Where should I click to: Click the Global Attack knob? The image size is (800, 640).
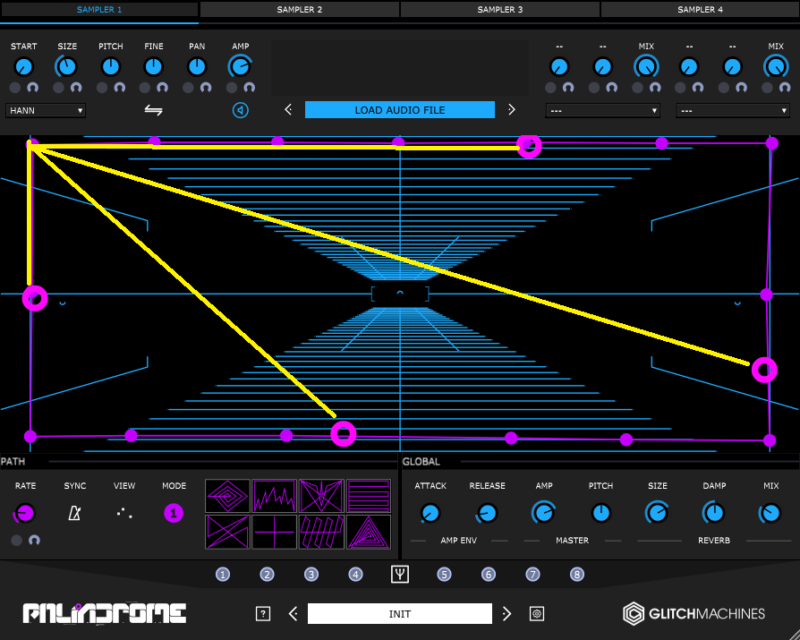point(430,513)
